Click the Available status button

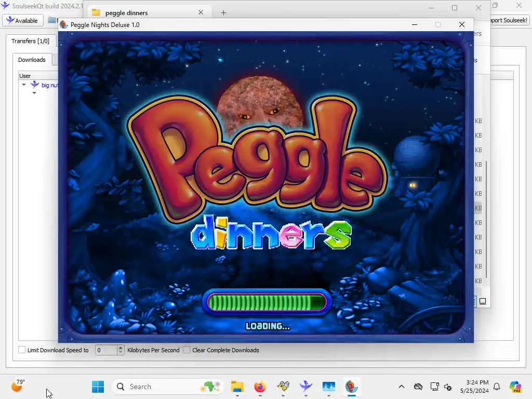pos(23,20)
